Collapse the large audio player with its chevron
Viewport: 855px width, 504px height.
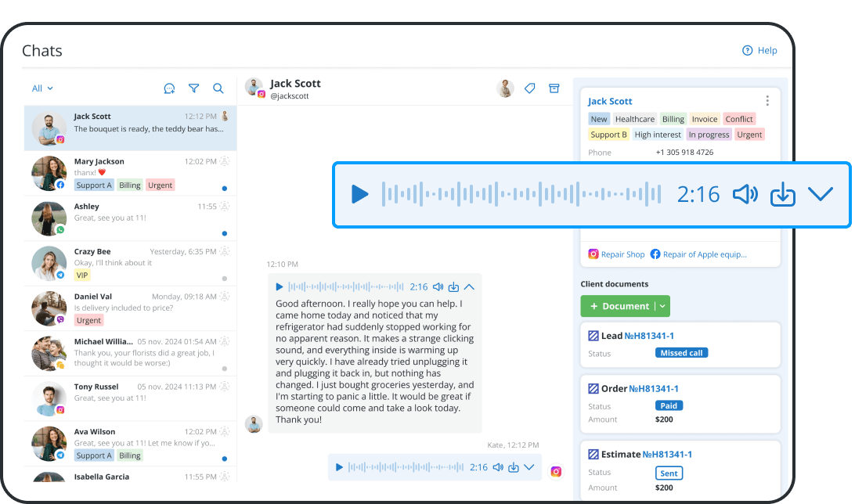(x=821, y=193)
